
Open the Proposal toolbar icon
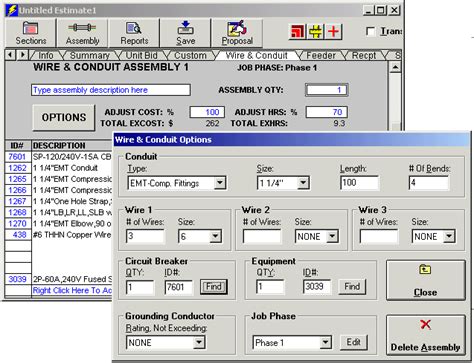237,33
